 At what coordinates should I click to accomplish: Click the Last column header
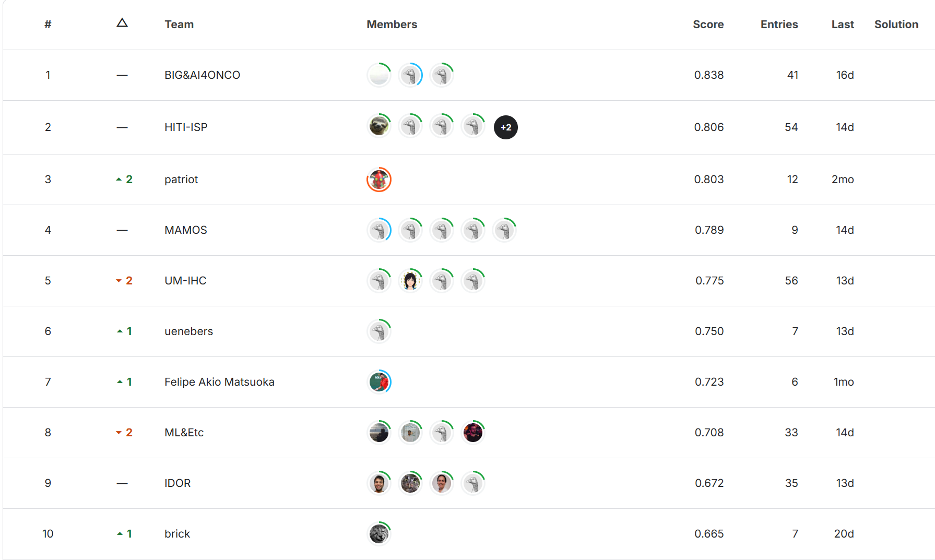[x=842, y=25]
